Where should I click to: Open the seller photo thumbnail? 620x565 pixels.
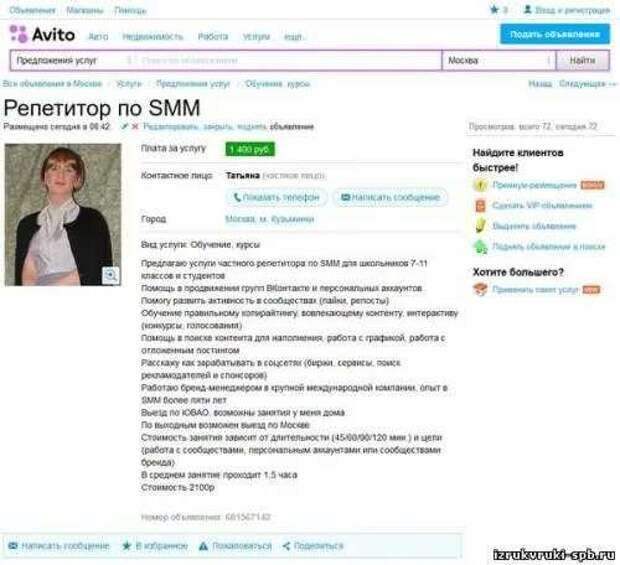point(63,215)
